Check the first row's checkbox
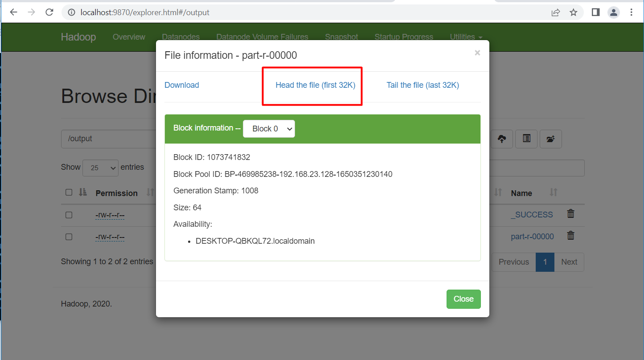644x360 pixels. (x=69, y=215)
